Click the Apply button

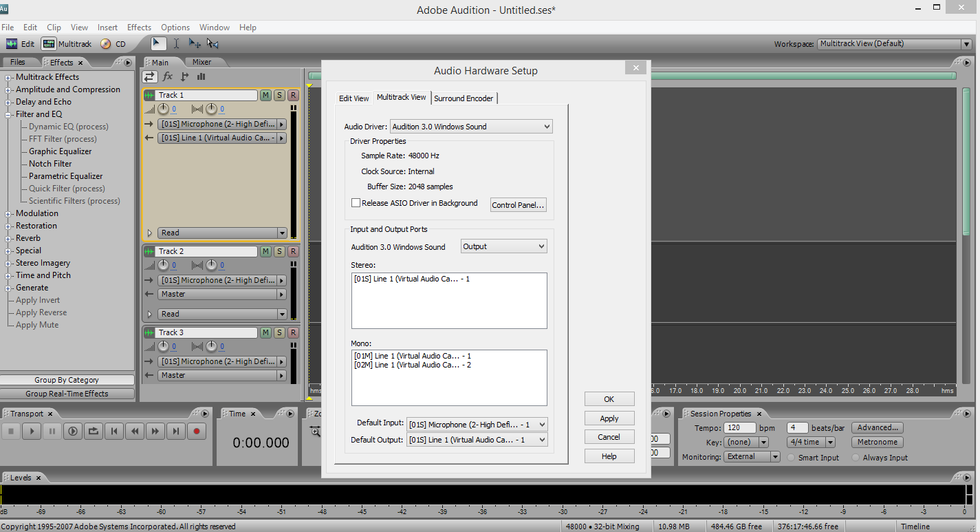[x=609, y=418]
